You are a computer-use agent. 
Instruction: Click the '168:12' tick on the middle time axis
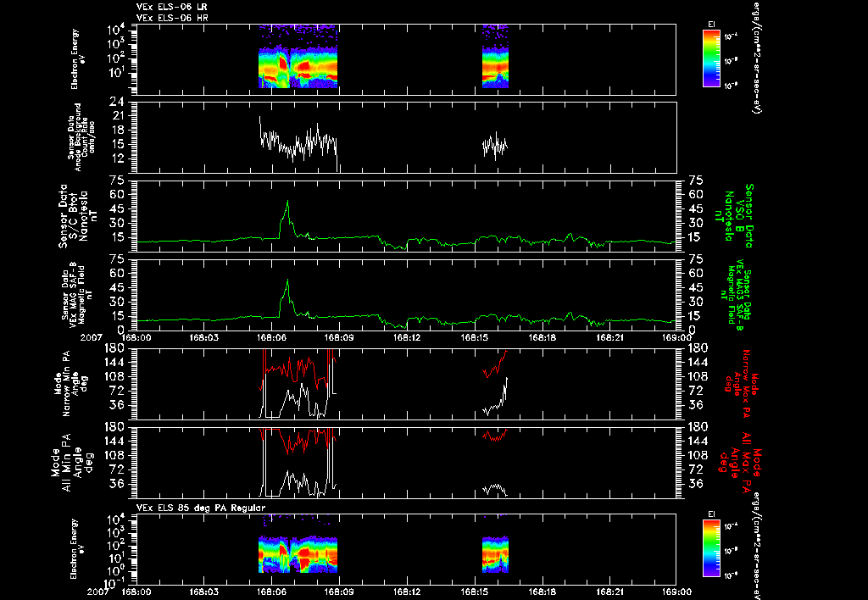[407, 337]
